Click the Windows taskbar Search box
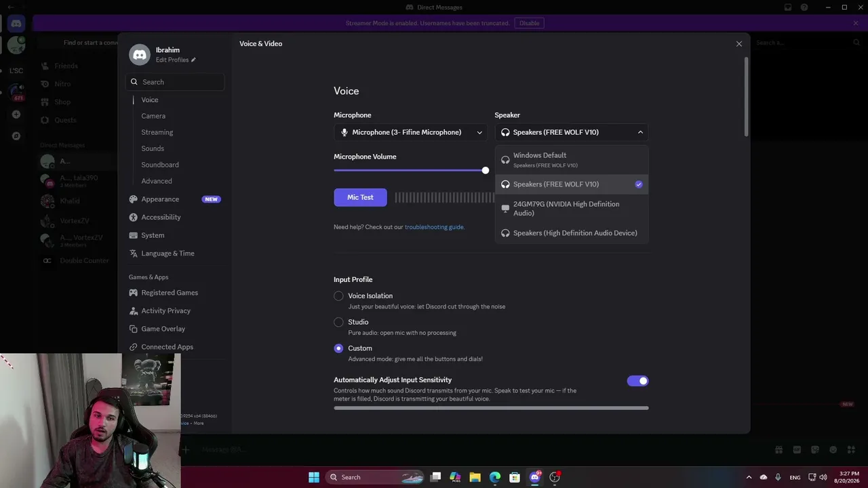This screenshot has width=868, height=488. point(375,477)
